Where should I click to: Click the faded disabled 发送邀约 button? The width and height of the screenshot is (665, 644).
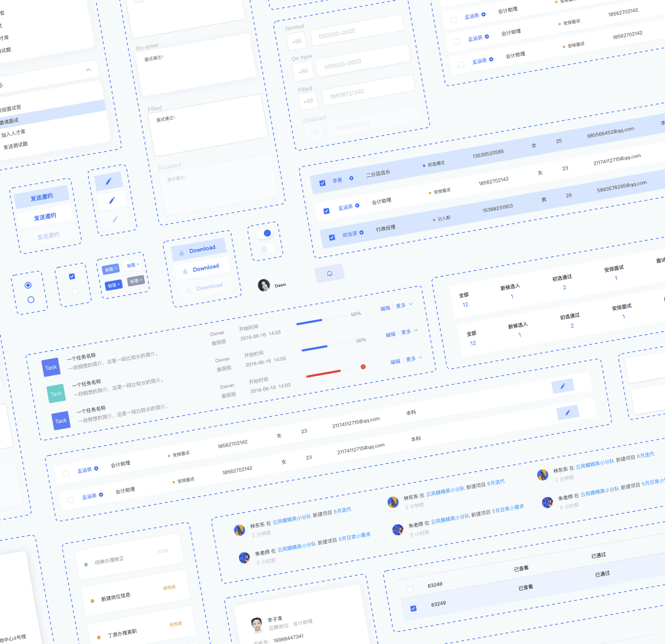click(x=48, y=236)
